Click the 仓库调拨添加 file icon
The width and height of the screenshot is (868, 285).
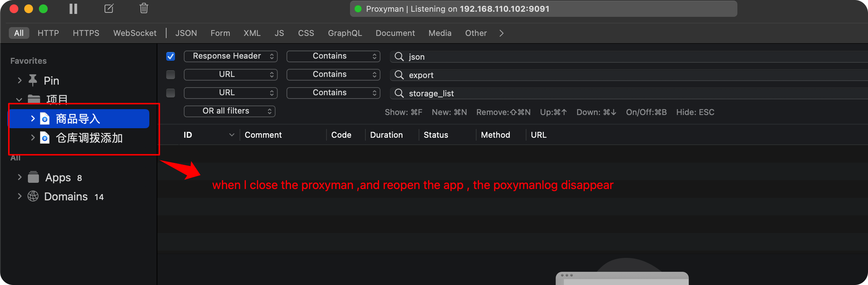(x=45, y=138)
